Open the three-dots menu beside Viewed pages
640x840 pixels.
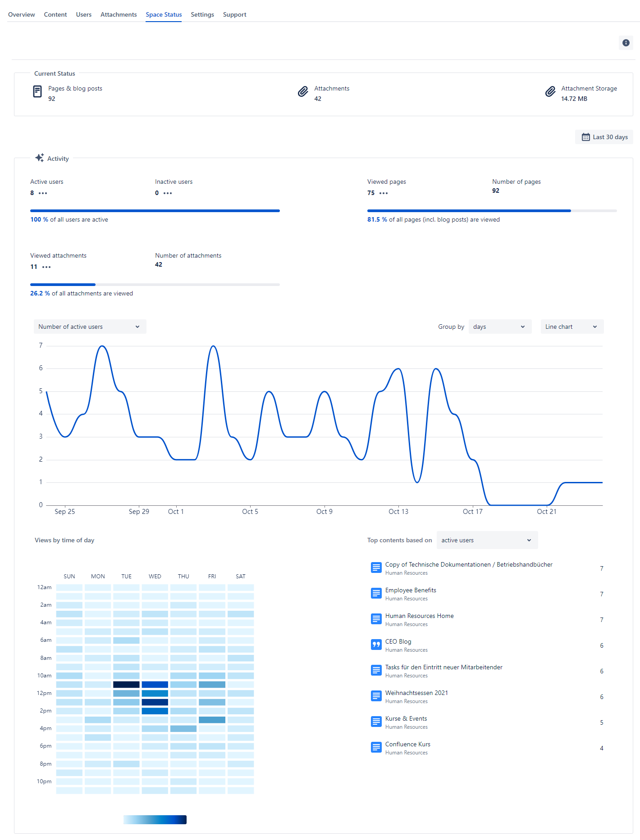pyautogui.click(x=384, y=193)
